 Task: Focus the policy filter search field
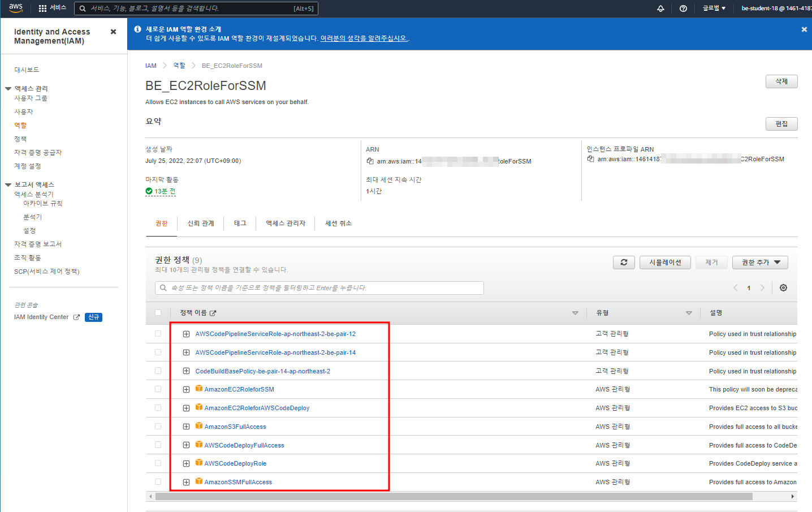319,288
